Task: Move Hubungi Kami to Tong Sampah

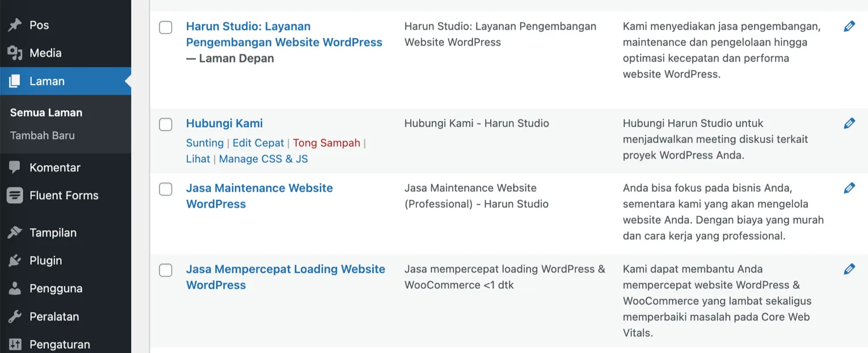Action: pos(327,143)
